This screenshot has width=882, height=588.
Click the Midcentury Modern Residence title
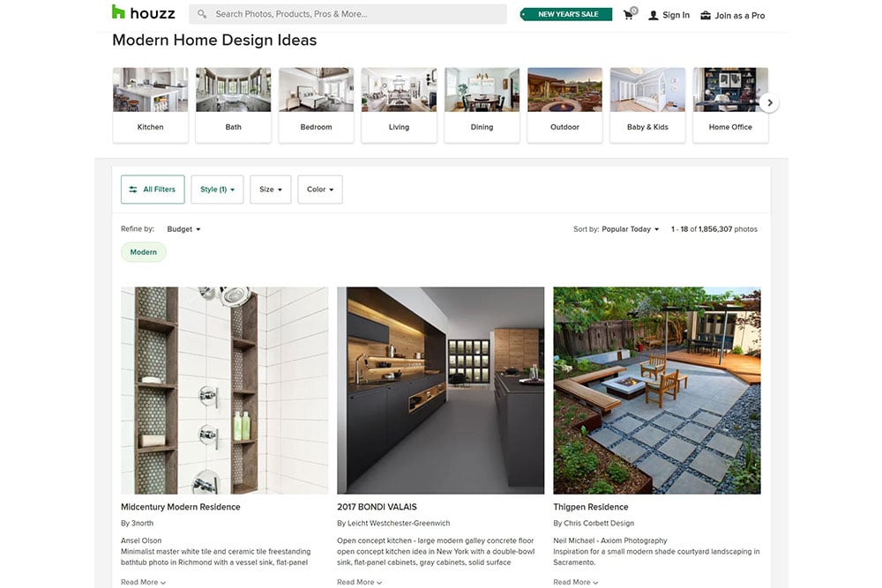(x=181, y=507)
